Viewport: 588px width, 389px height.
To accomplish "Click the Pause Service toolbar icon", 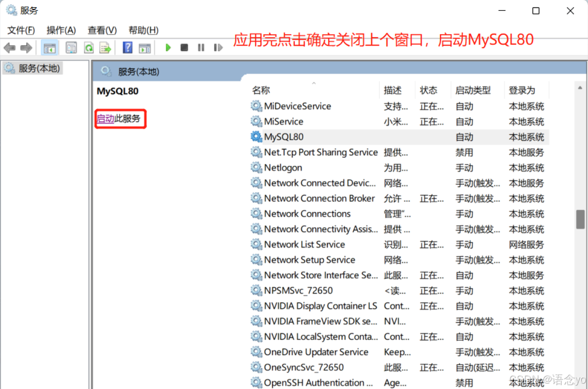I will (x=201, y=48).
